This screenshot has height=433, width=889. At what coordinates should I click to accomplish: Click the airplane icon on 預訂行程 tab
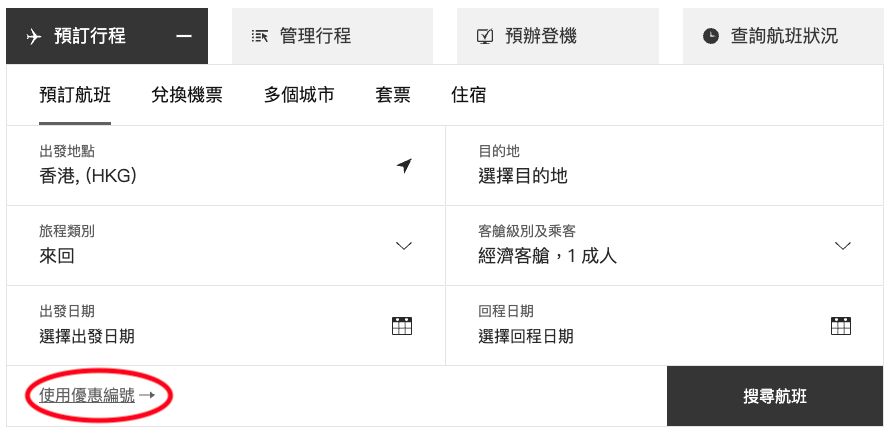point(34,36)
